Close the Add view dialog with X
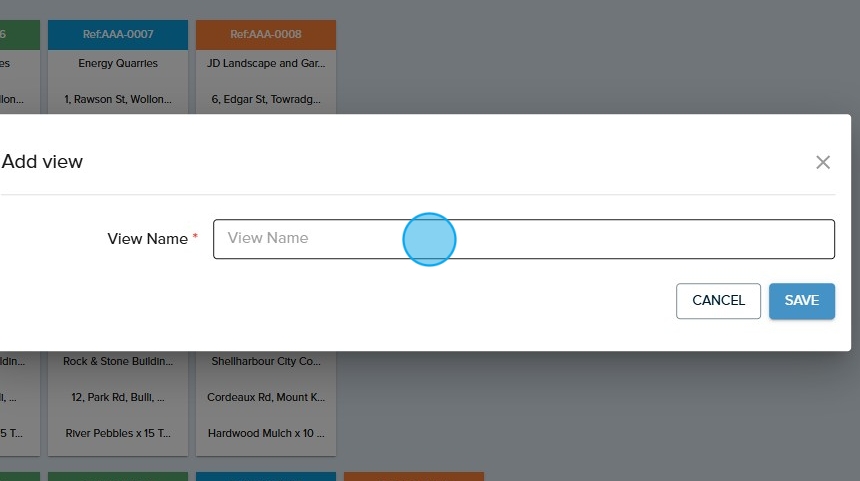 823,162
